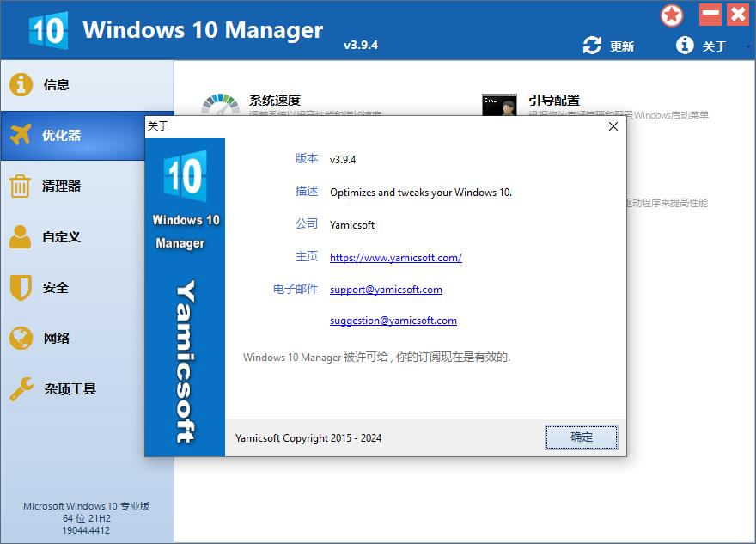The image size is (756, 544).
Task: Open the https://www.yamicsoft.com/ homepage link
Action: pyautogui.click(x=396, y=258)
